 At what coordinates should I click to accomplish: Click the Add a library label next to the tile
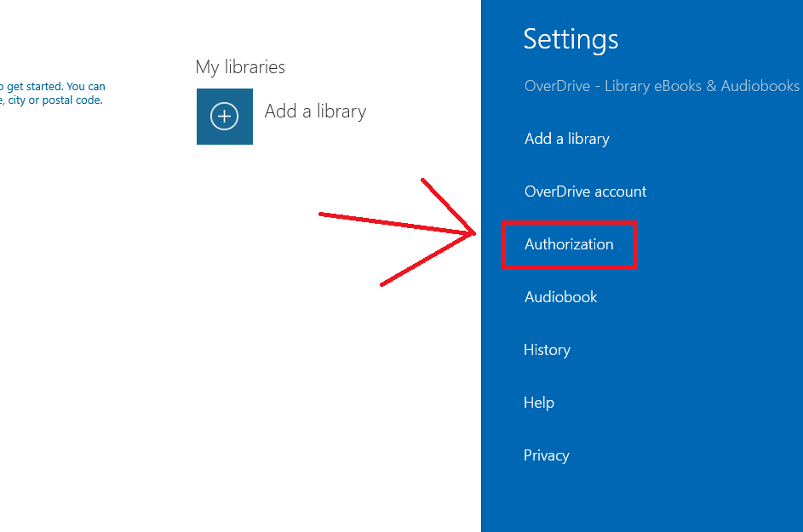point(315,112)
